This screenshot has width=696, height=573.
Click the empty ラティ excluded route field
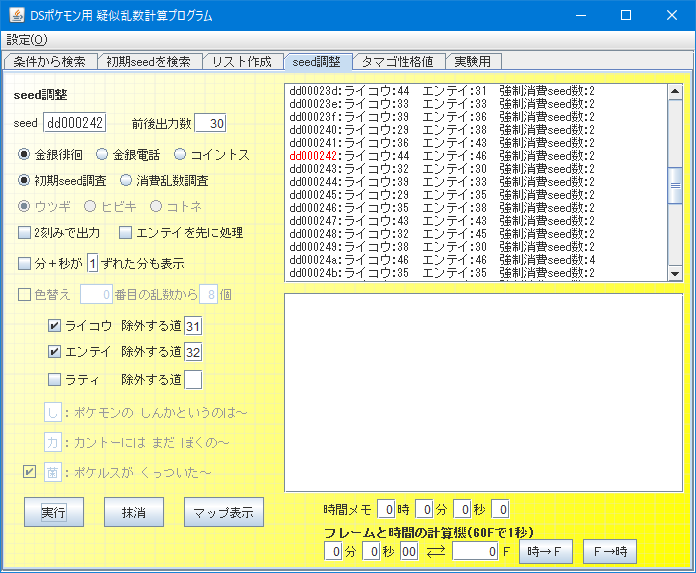[x=193, y=379]
